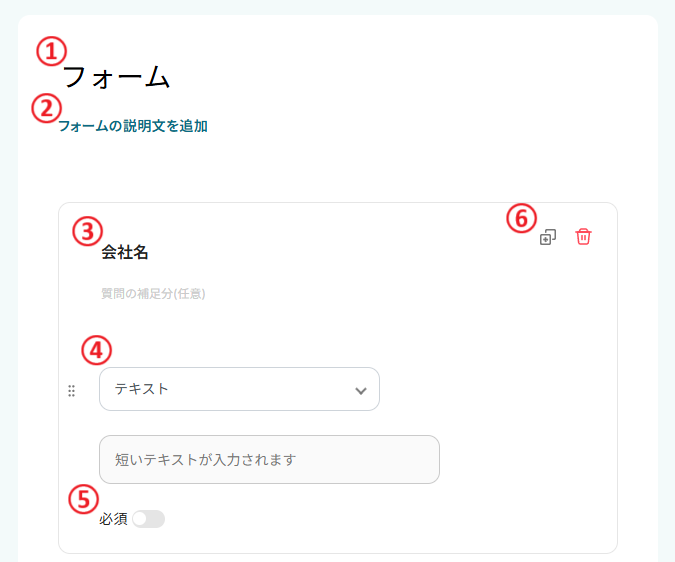Click the red circled number 1 marker
The height and width of the screenshot is (562, 675).
tap(51, 51)
